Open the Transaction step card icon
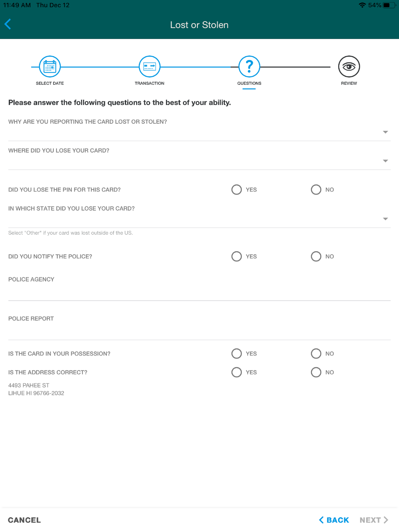The width and height of the screenshot is (399, 532). point(149,66)
